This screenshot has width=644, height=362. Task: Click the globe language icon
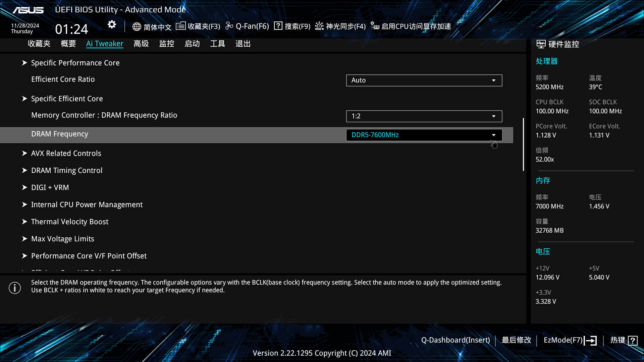[137, 26]
